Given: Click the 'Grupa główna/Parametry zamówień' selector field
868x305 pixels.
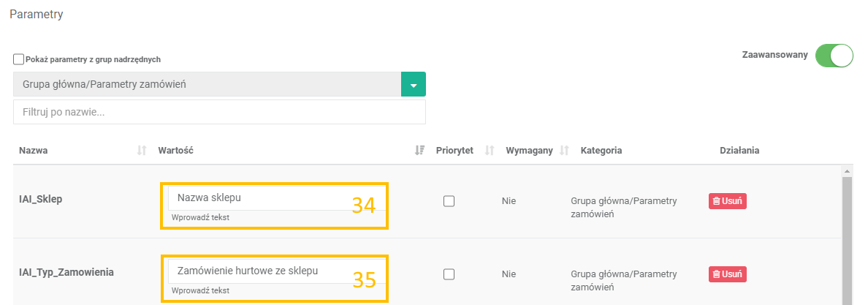Looking at the screenshot, I should coord(207,85).
